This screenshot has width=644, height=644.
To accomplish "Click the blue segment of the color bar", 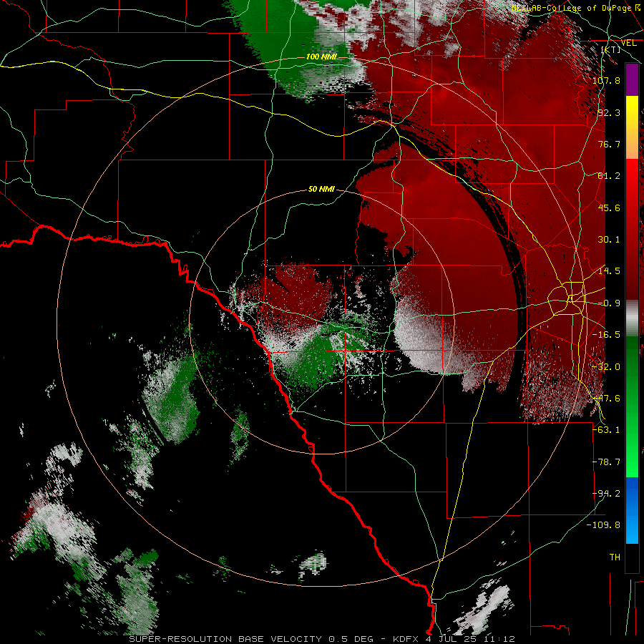I will 632,510.
